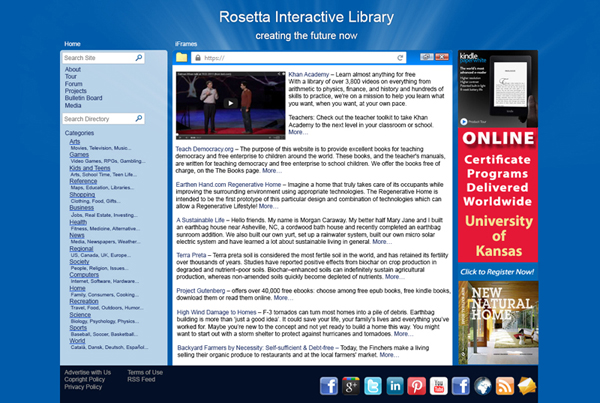Screen dimensions: 600x403
Task: Open the Twitter bird icon
Action: click(x=373, y=386)
